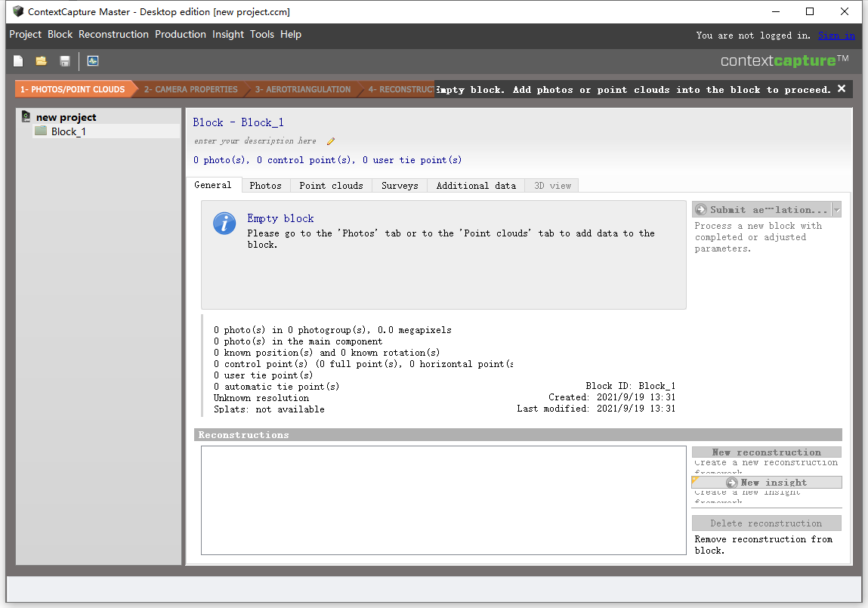Open the Production menu
868x608 pixels.
[181, 34]
